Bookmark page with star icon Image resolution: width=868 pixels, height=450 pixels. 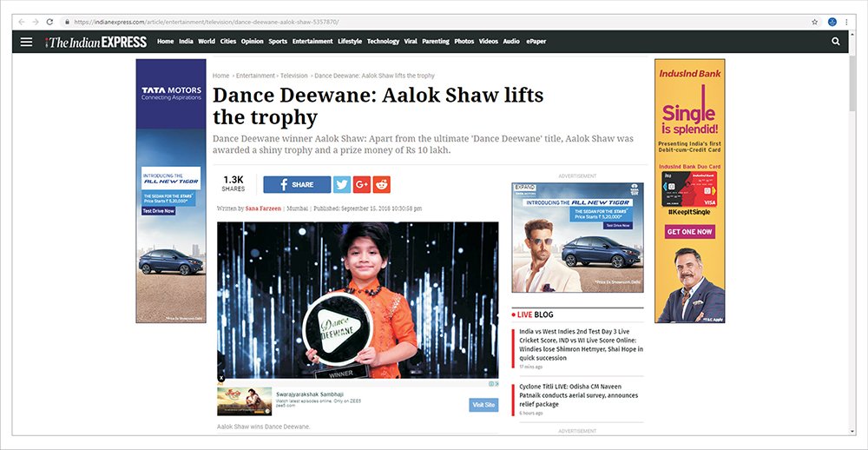click(814, 22)
